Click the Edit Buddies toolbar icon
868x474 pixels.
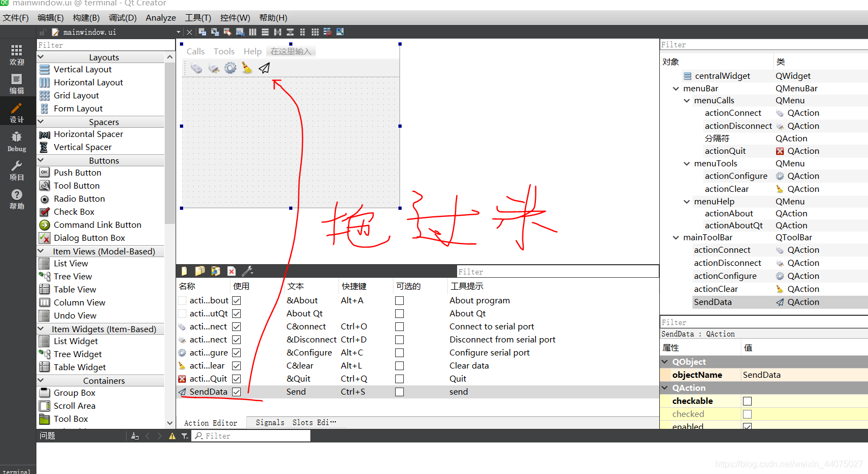(x=227, y=32)
